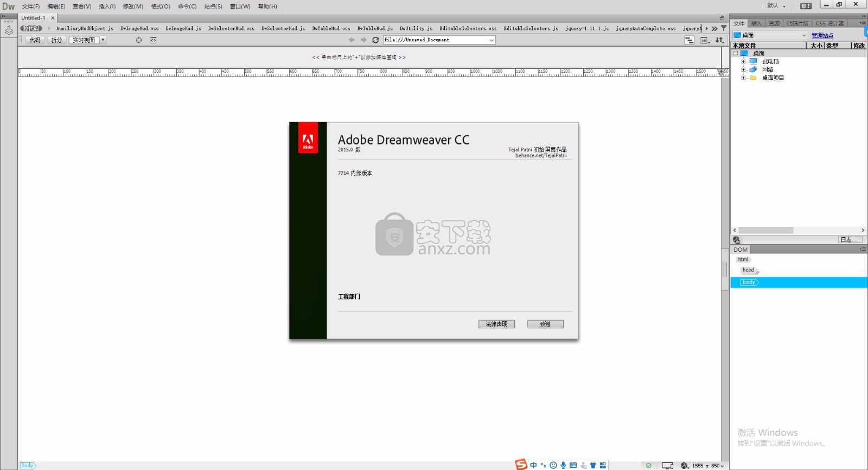Click the media query ruler scrubber handle
Viewport: 868px width, 470px height.
pyautogui.click(x=721, y=72)
